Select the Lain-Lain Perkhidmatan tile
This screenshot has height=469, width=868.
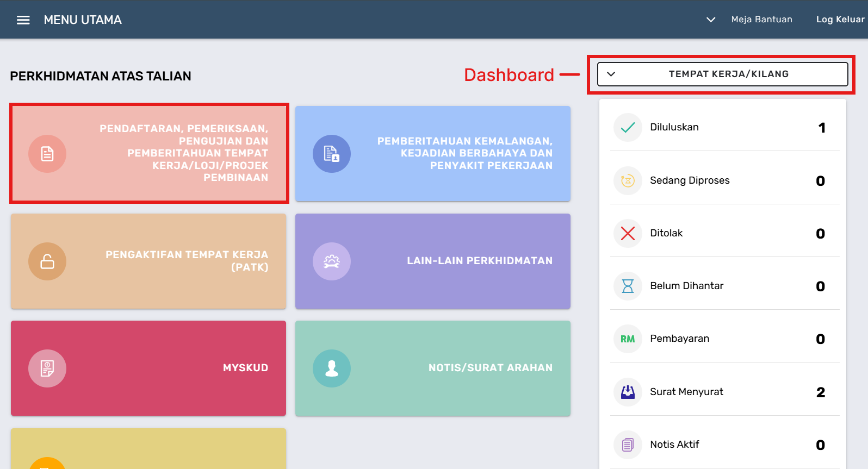pyautogui.click(x=432, y=261)
